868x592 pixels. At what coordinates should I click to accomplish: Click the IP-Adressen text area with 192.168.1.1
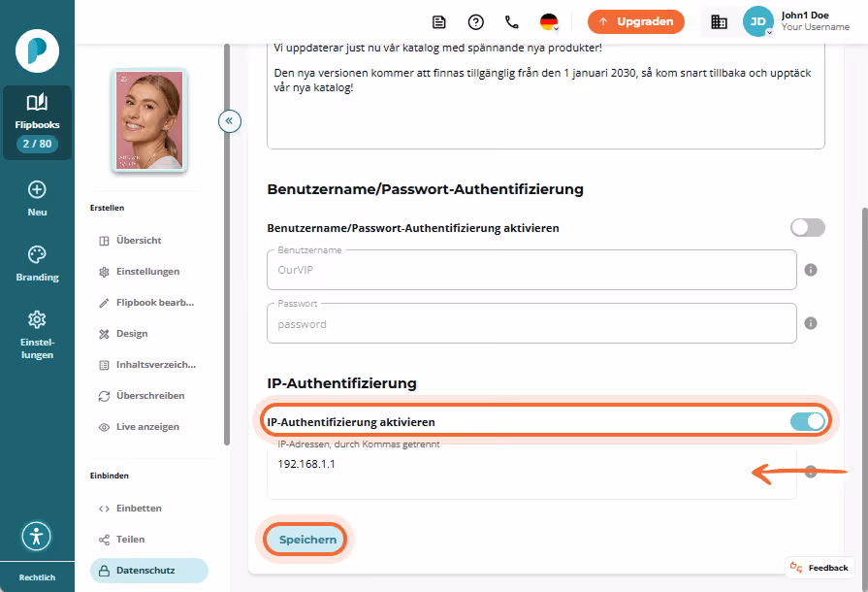point(531,472)
